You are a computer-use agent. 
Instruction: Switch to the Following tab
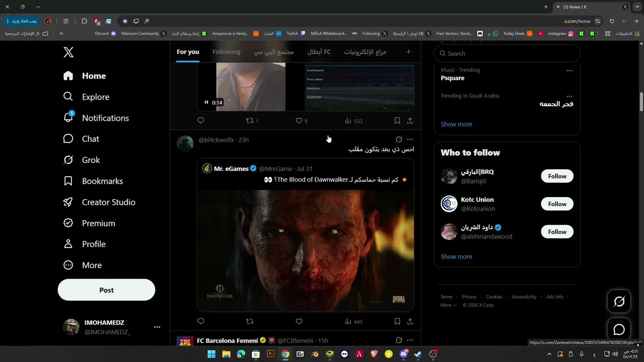pos(226,52)
